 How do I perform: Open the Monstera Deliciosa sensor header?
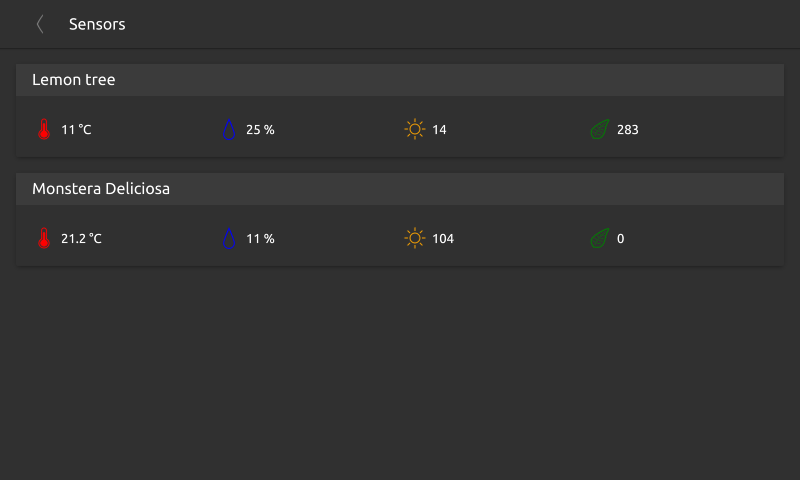pos(400,189)
